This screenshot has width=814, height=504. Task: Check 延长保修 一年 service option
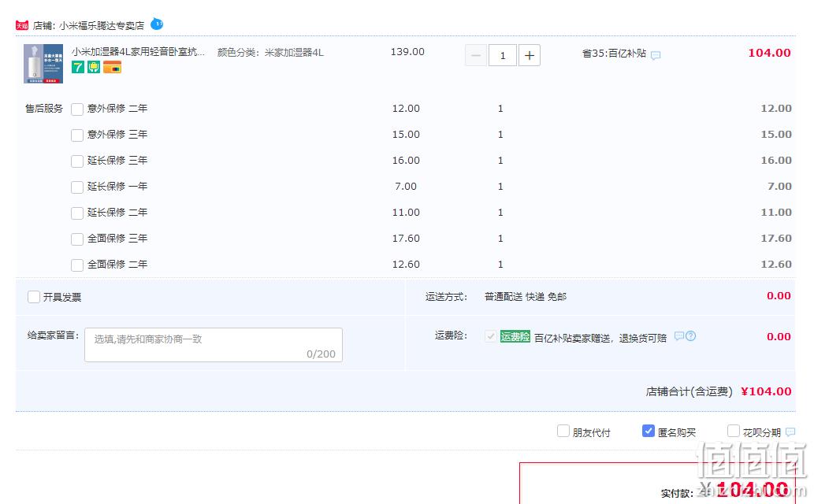click(x=77, y=187)
